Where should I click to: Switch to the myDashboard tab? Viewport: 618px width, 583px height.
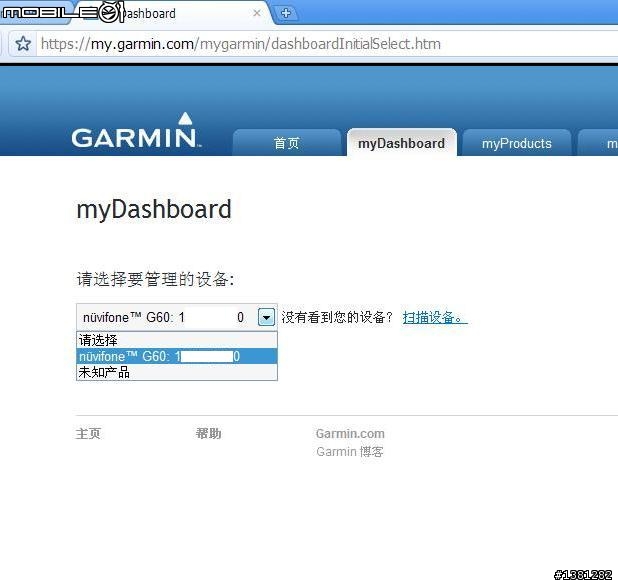pos(402,142)
